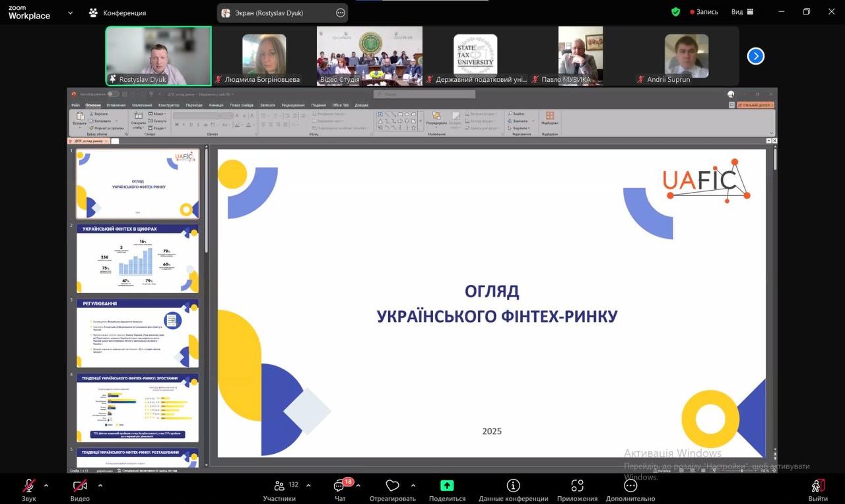Click the green Поделиться share button
The image size is (845, 504).
tap(447, 486)
